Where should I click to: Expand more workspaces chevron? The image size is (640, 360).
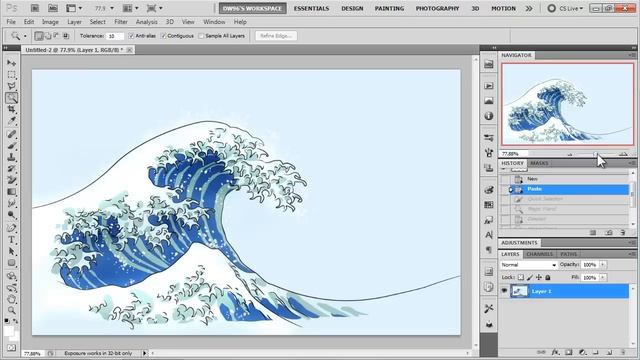(529, 8)
